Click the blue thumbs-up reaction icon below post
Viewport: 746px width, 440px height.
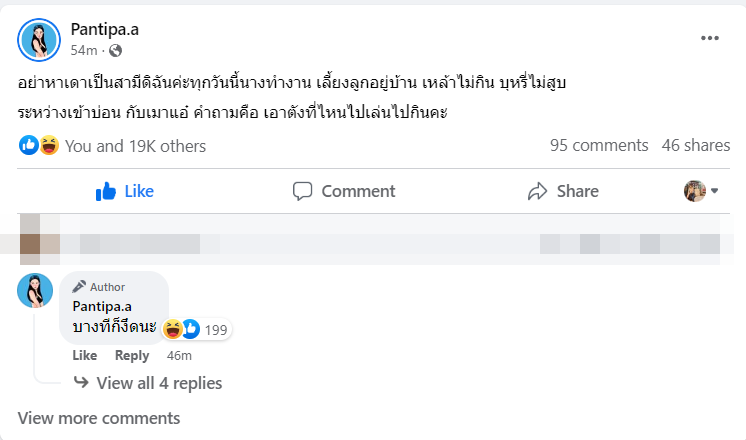coord(28,146)
